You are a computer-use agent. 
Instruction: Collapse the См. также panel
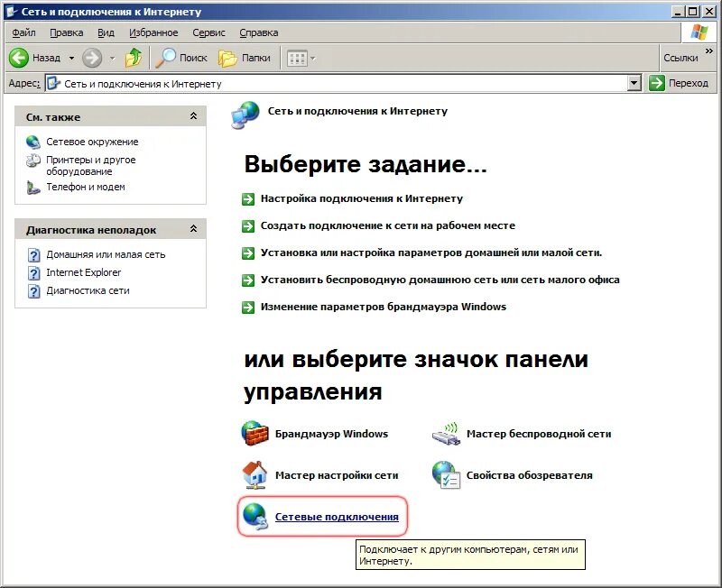(x=193, y=116)
